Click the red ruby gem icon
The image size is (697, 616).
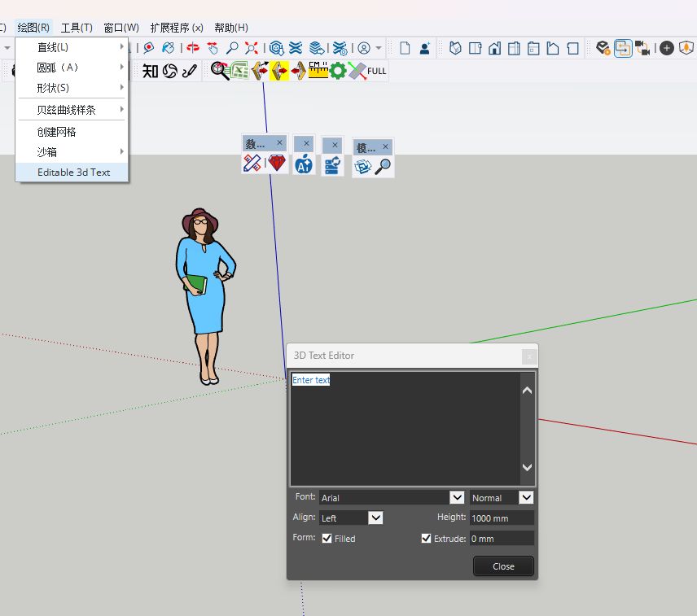click(277, 164)
